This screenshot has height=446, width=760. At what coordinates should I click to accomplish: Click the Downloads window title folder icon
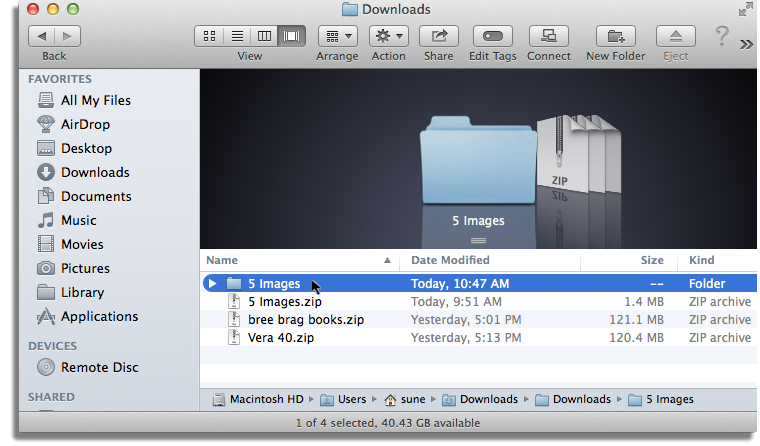[x=349, y=9]
